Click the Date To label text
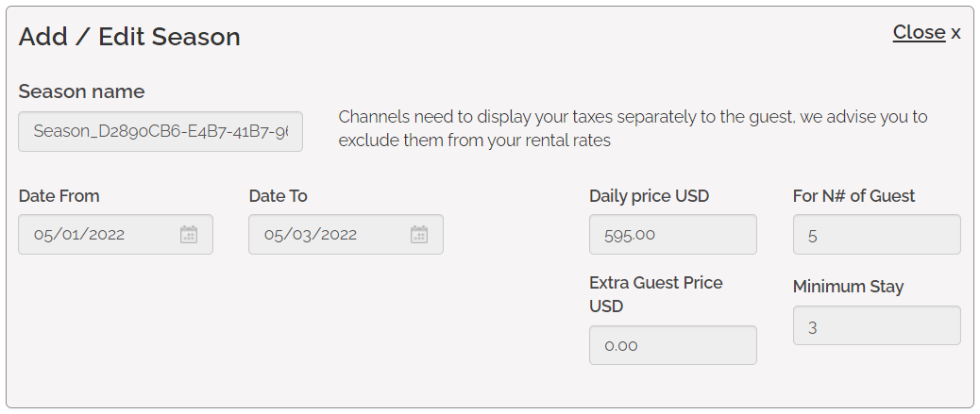Screen dimensions: 980x414 [278, 196]
